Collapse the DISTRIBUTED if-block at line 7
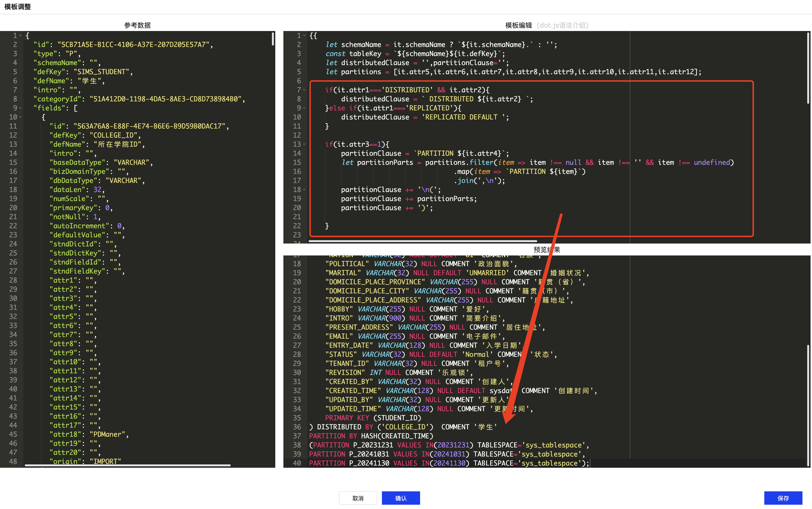Image resolution: width=812 pixels, height=509 pixels. [x=303, y=89]
